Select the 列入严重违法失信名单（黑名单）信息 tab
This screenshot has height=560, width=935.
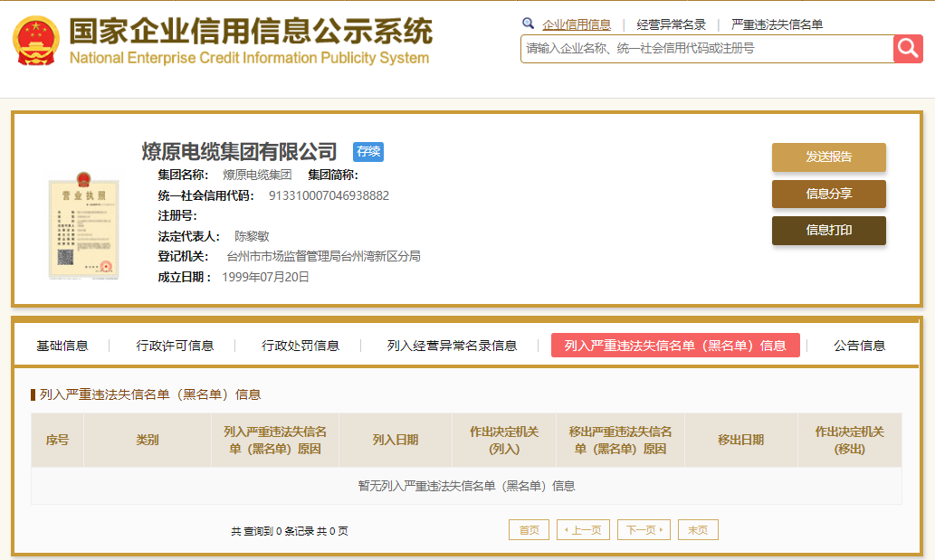coord(675,346)
